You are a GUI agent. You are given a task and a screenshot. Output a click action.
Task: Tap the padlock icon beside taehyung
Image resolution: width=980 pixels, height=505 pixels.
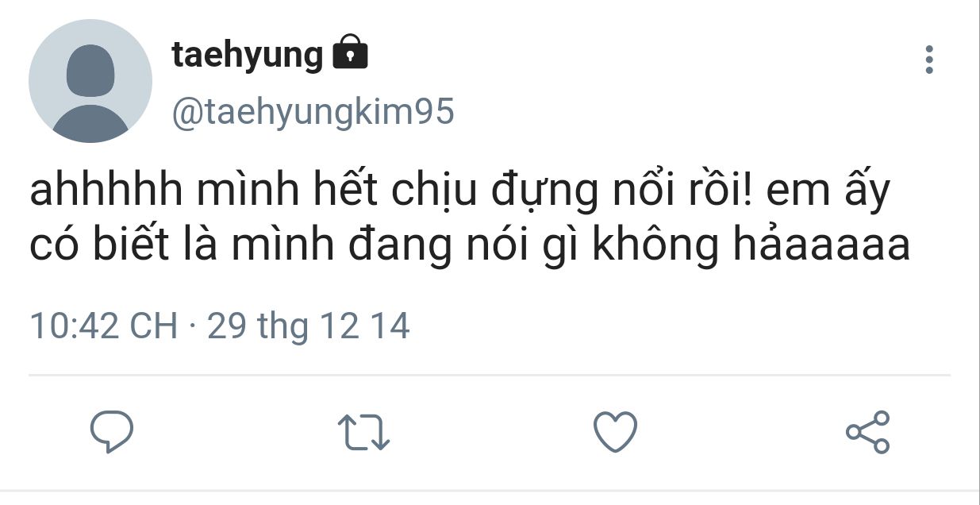350,53
